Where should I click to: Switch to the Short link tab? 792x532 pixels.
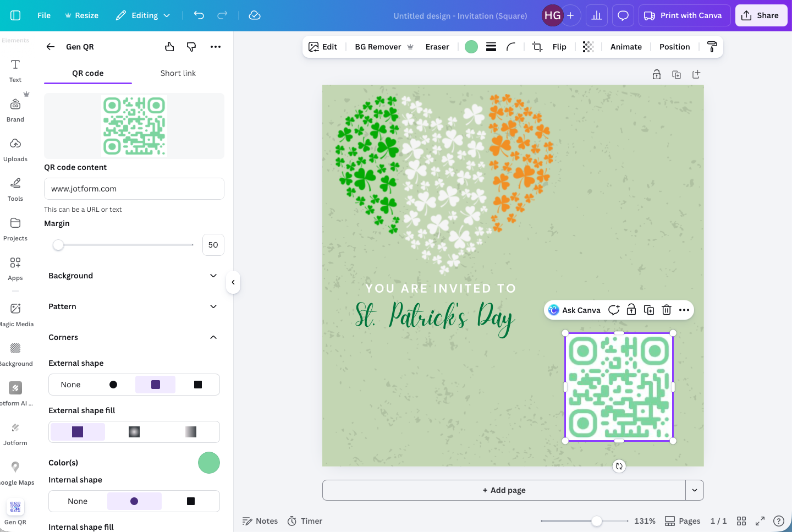click(178, 73)
